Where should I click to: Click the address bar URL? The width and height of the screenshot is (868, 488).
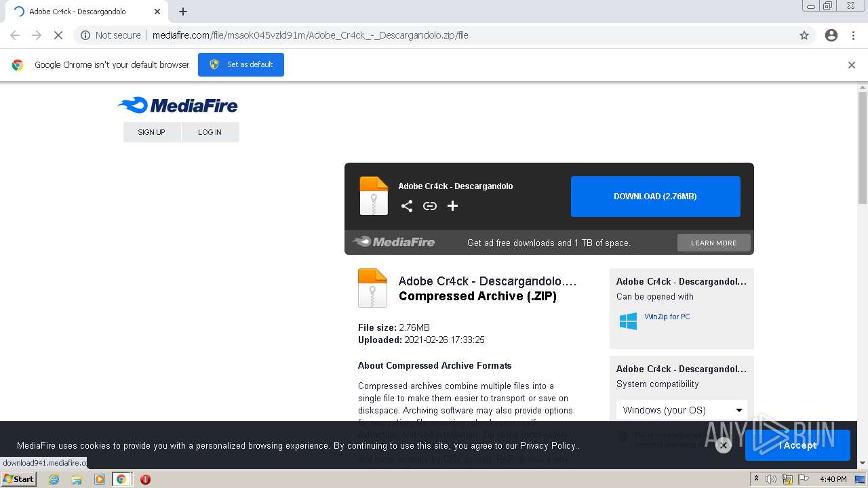[310, 35]
